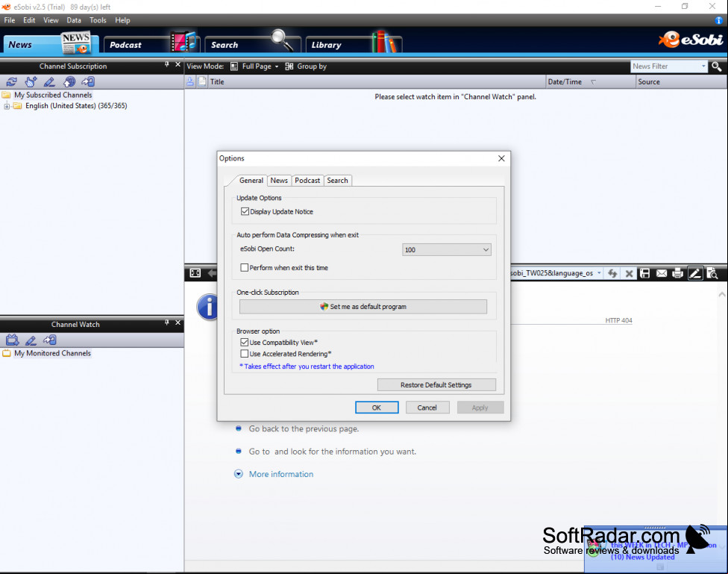Save page with the floppy disk icon
Screen dimensions: 728x574
[x=645, y=273]
